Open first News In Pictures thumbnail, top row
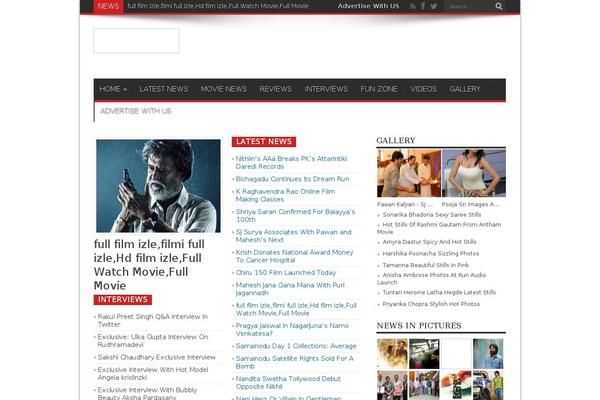Screen dimensions: 600x400 pos(392,354)
